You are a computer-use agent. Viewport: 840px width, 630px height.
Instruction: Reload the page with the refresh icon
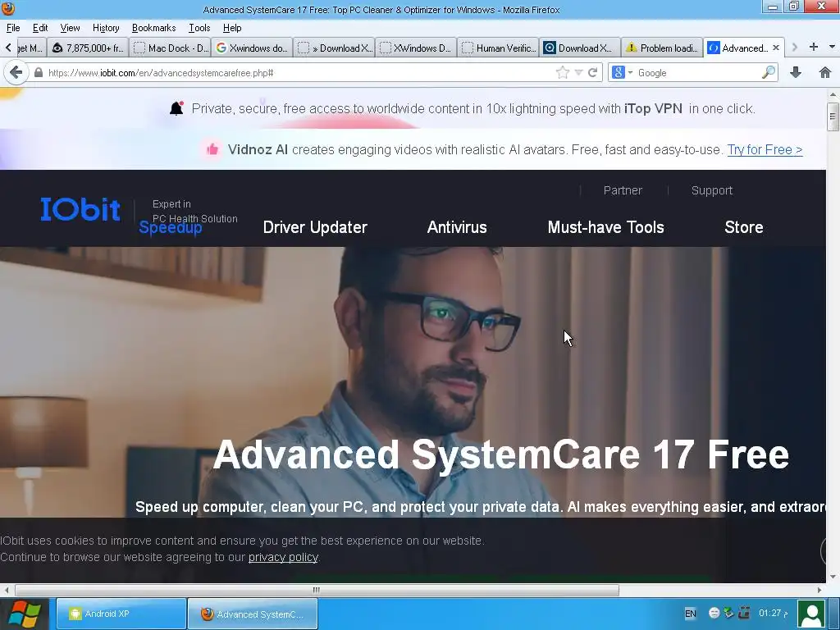pos(592,72)
